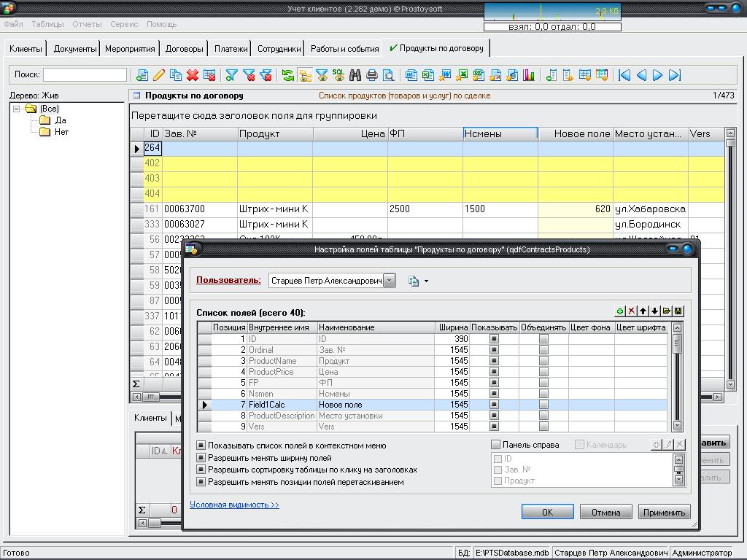Click the SQL filter icon in toolbar

tap(338, 75)
